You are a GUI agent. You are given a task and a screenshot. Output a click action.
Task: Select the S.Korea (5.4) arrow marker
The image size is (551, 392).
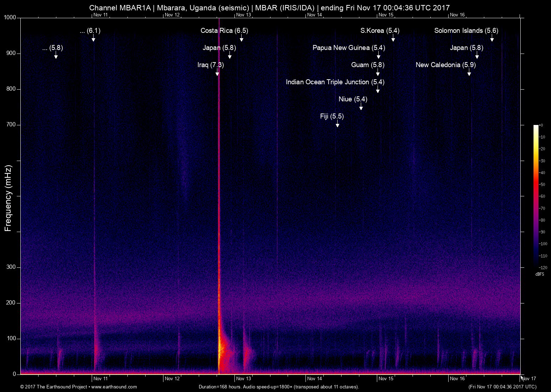[393, 39]
